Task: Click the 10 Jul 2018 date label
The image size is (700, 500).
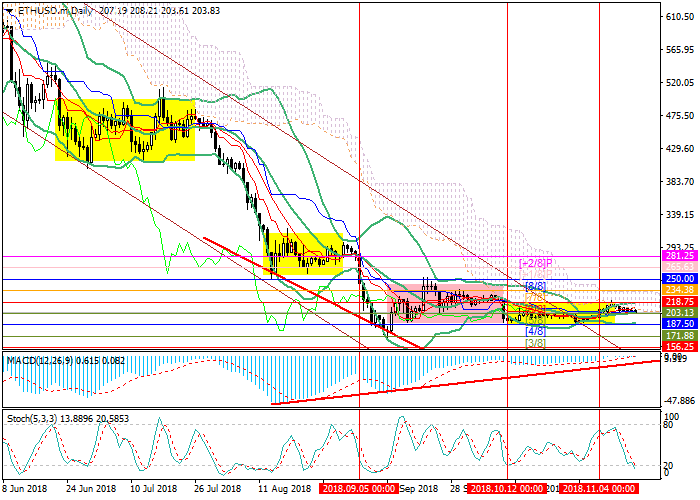Action: tap(156, 489)
